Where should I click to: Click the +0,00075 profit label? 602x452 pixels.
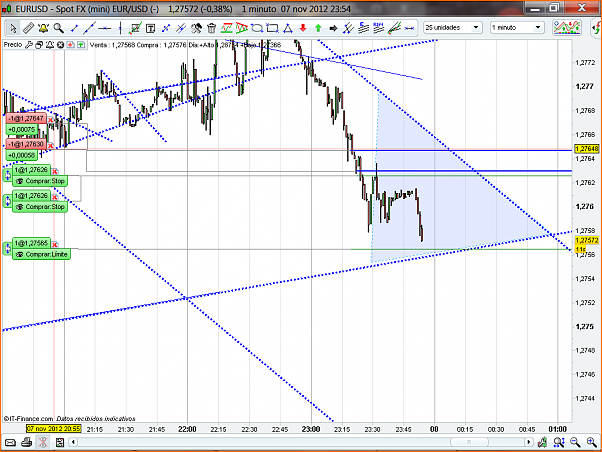point(22,130)
